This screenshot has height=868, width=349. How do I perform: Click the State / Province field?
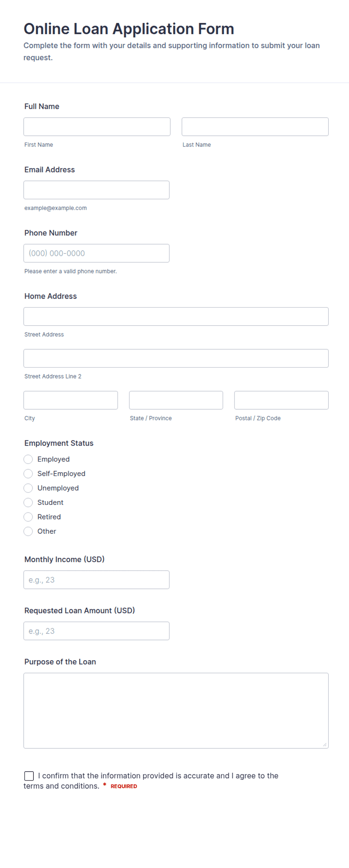176,400
